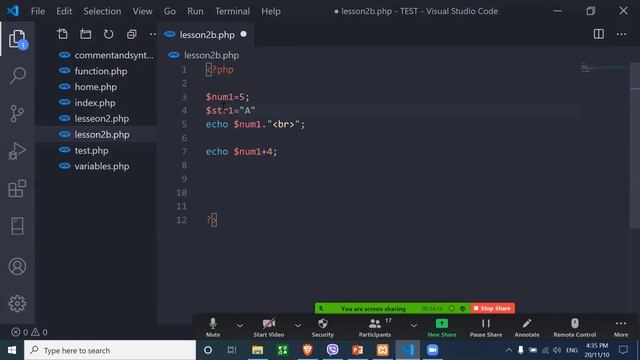Click the errors and warnings status indicator
640x360 pixels.
click(x=29, y=332)
